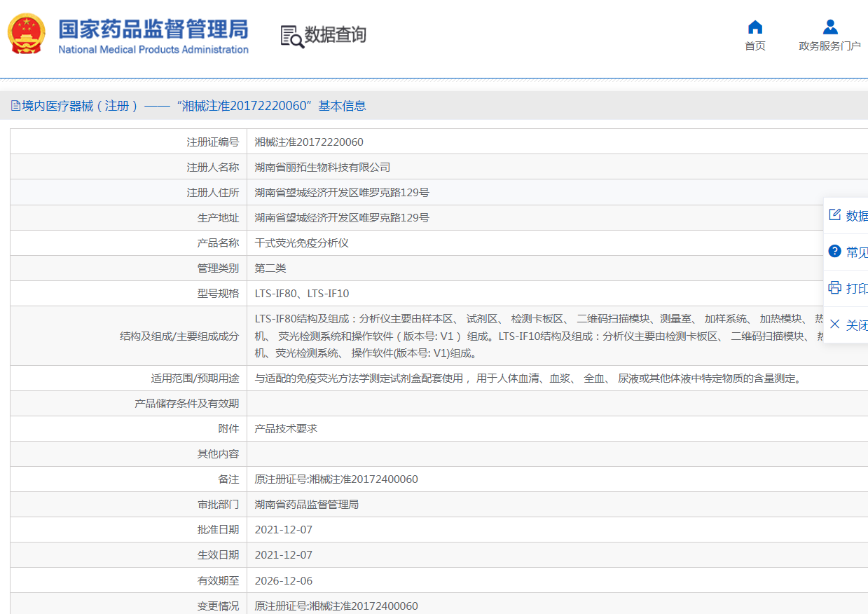Select the 注册人住所 label cell
Image resolution: width=868 pixels, height=614 pixels.
click(x=129, y=192)
